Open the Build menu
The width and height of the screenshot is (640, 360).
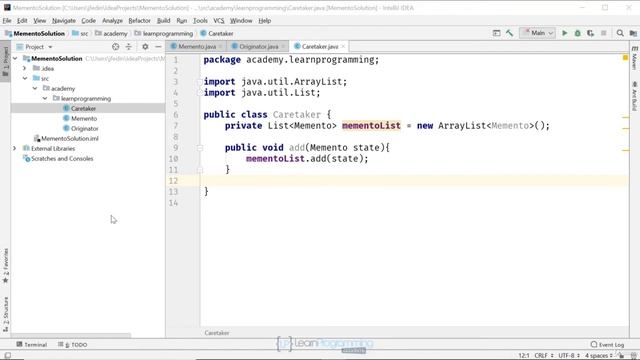click(x=163, y=20)
